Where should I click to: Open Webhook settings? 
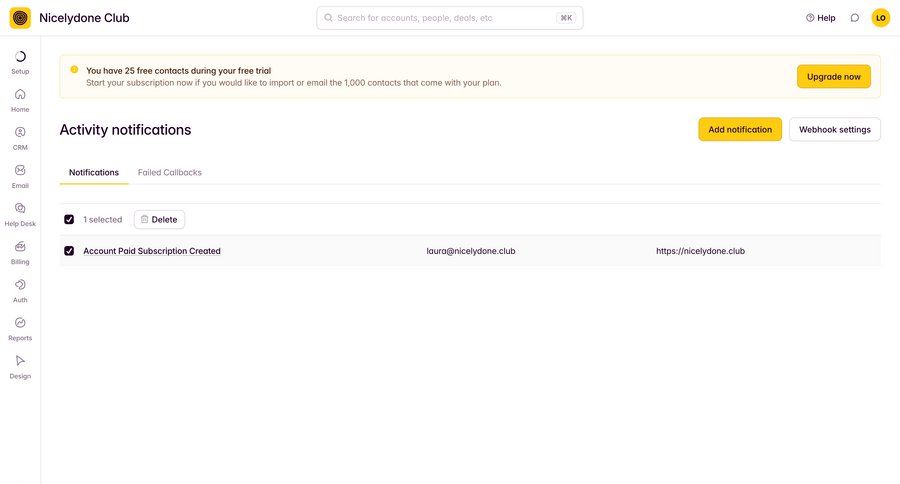pyautogui.click(x=835, y=129)
